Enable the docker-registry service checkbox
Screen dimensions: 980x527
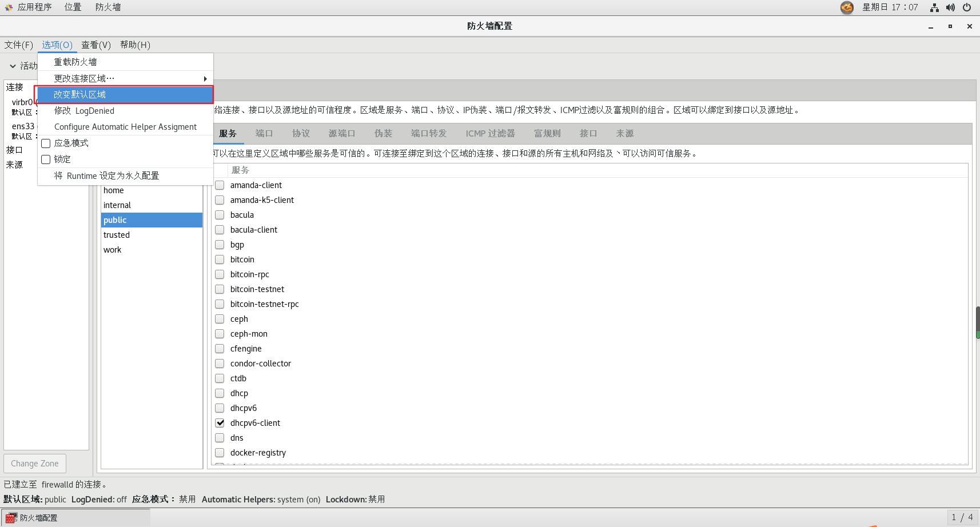(x=220, y=453)
